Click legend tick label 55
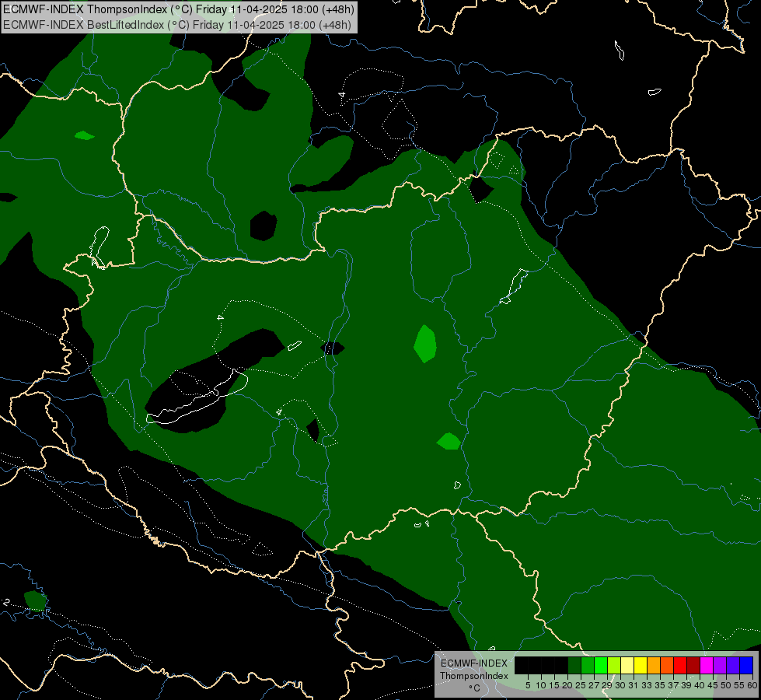Viewport: 761px width, 700px height. (x=739, y=685)
